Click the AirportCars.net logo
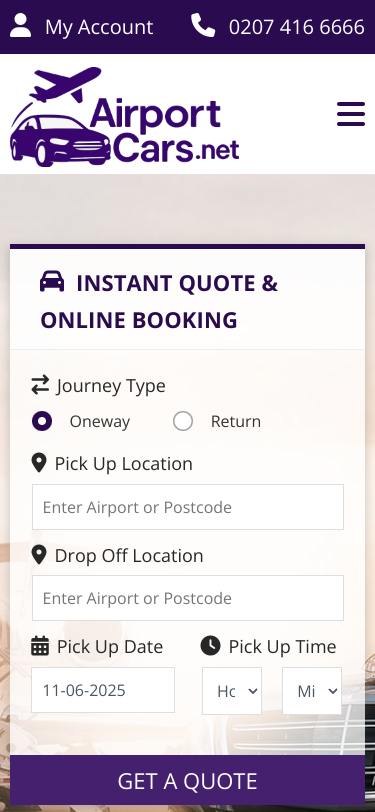Viewport: 375px width, 812px height. [124, 117]
